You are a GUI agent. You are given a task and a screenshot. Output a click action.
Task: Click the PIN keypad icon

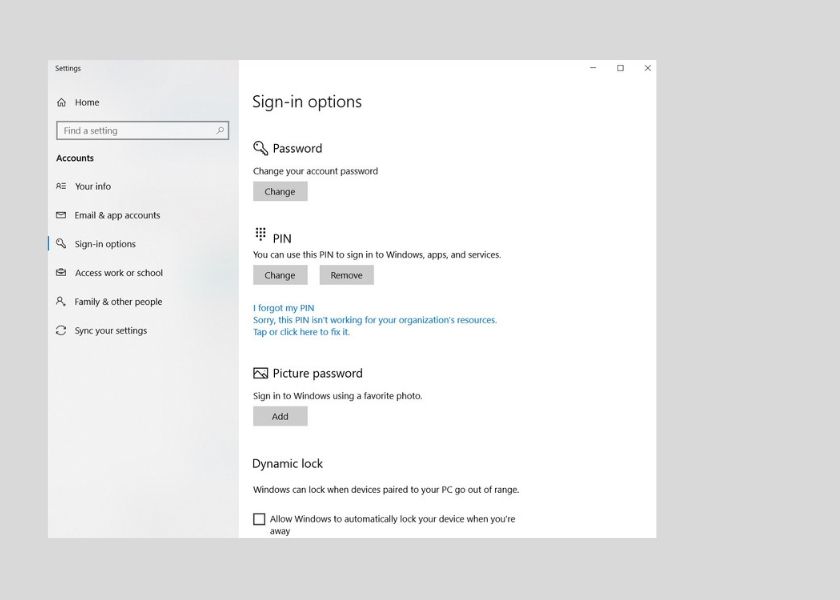[261, 232]
